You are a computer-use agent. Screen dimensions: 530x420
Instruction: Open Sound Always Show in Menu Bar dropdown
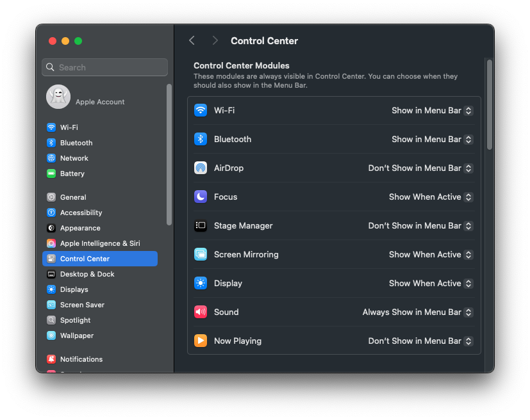click(x=417, y=312)
